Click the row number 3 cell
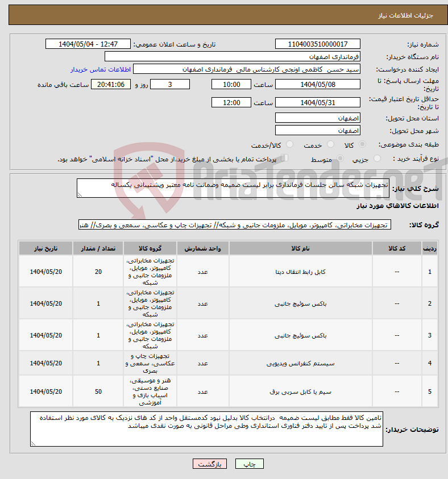Screen dimensions: 448x479 (x=430, y=335)
